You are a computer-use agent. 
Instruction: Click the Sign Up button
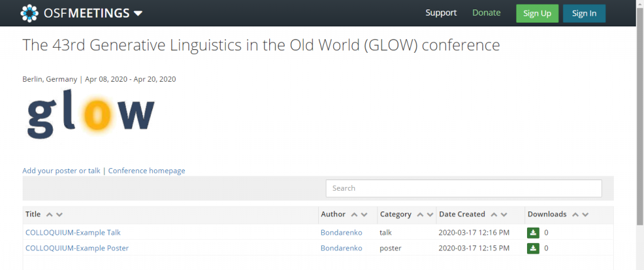pos(537,14)
